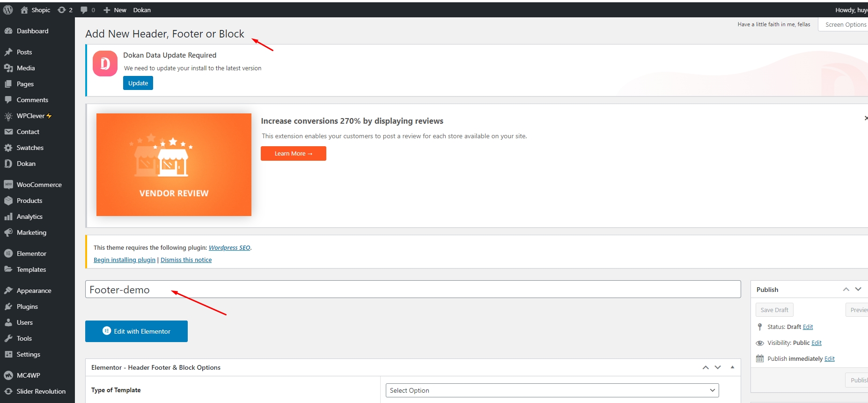Open the MC4WP sidebar icon
The width and height of the screenshot is (868, 403).
click(8, 375)
